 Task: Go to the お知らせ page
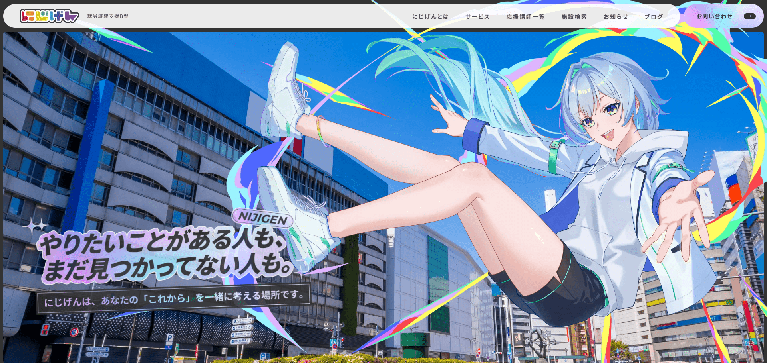coord(615,16)
